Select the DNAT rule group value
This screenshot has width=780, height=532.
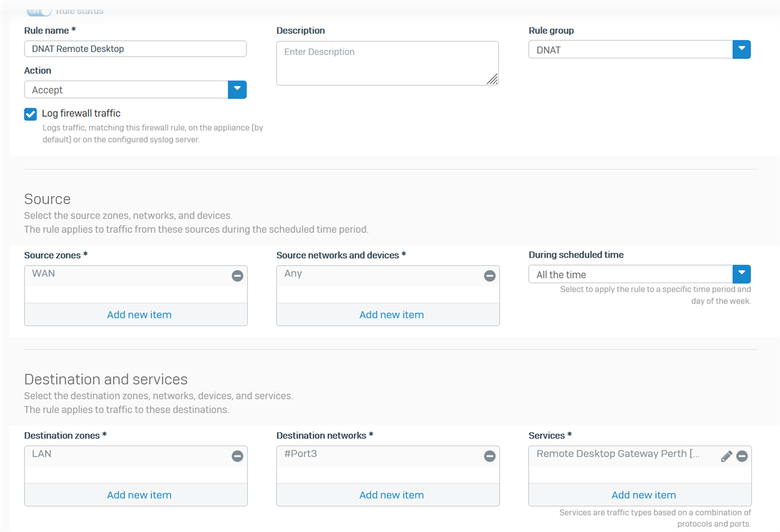631,49
